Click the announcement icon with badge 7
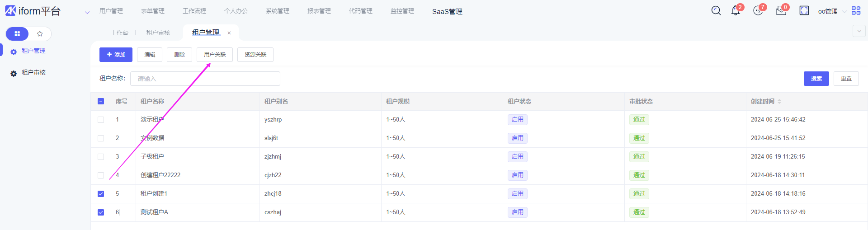 point(758,11)
